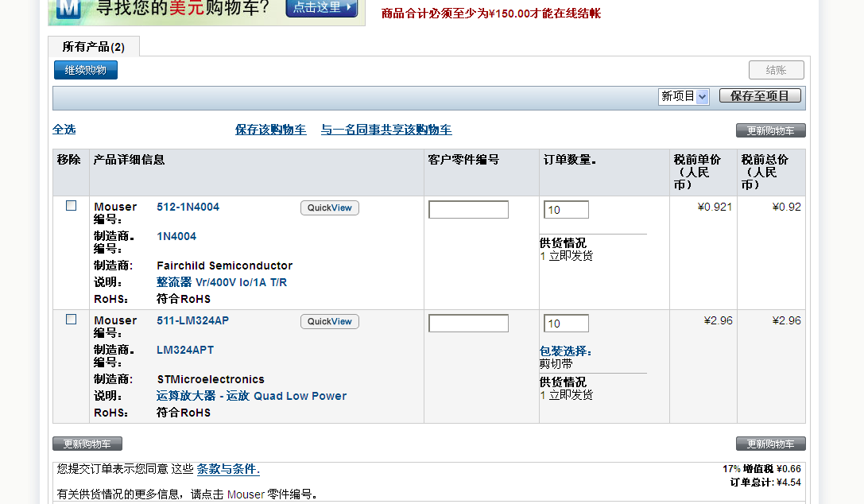Screen dimensions: 864x504
Task: Open the 新项目 dropdown
Action: pos(684,96)
